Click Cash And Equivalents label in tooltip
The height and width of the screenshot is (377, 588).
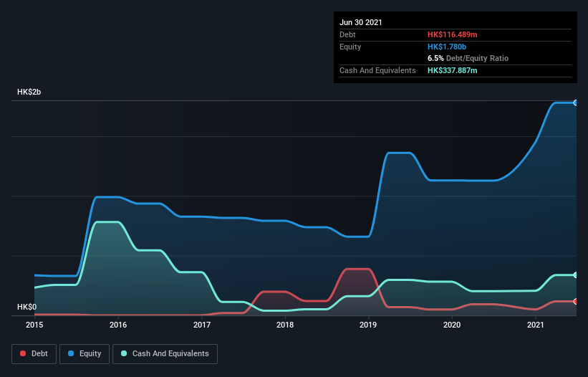point(377,70)
